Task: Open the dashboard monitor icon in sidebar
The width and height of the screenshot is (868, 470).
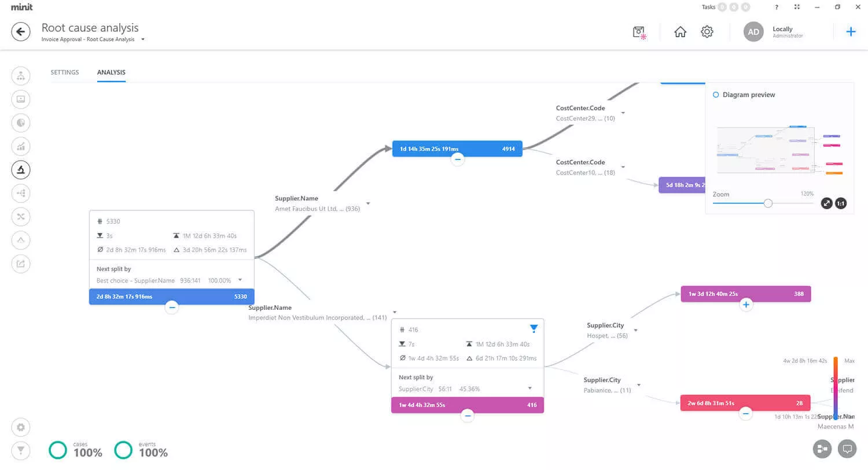Action: [x=21, y=99]
